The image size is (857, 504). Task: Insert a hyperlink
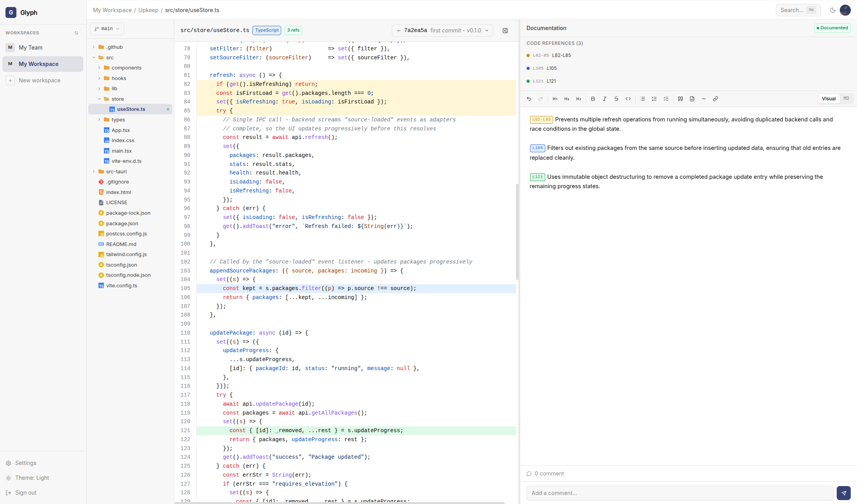click(716, 99)
